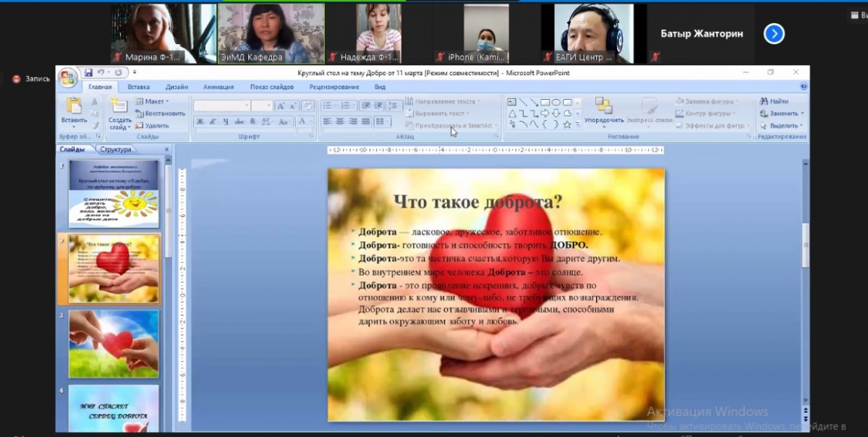868x437 pixels.
Task: Click the Arrange (Упорядочить) icon
Action: coord(603,106)
